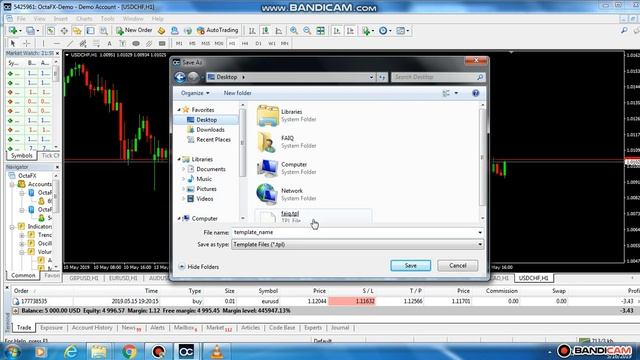Open the address bar path dropdown
Screen dimensions: 640x360
point(371,77)
